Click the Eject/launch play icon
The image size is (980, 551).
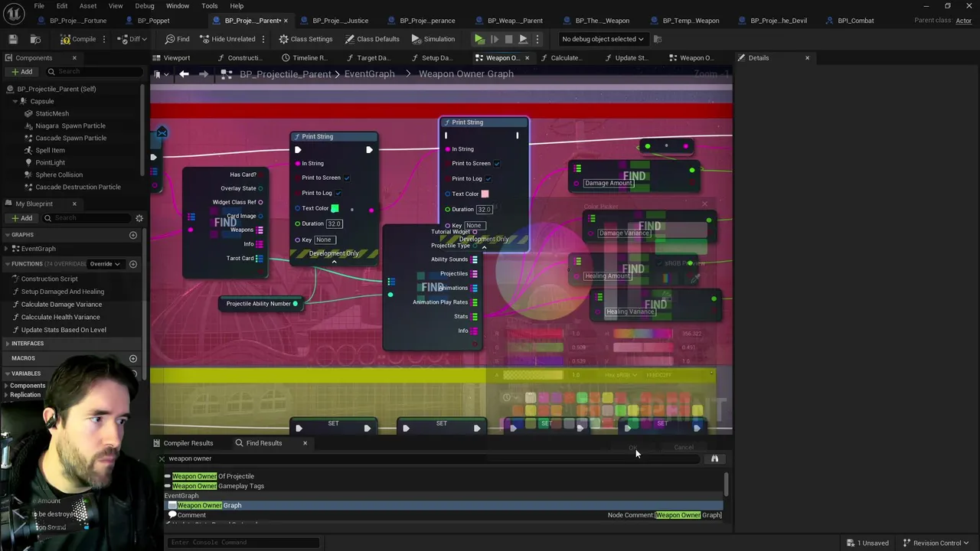point(523,39)
